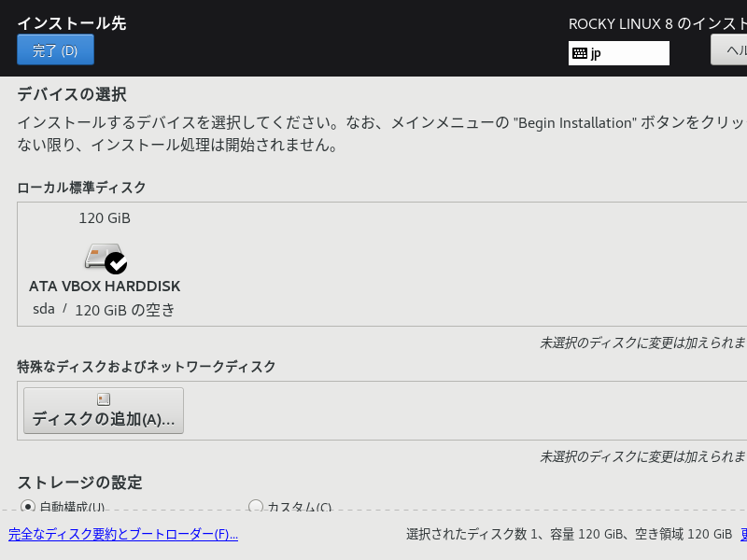
Task: Click the 選択されたディスク数 1 status text
Action: 569,534
